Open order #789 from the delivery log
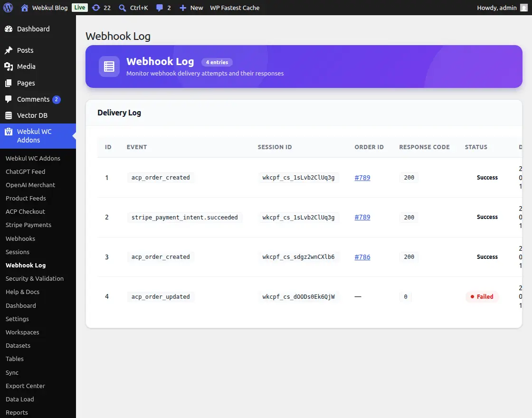The width and height of the screenshot is (532, 418). tap(362, 177)
